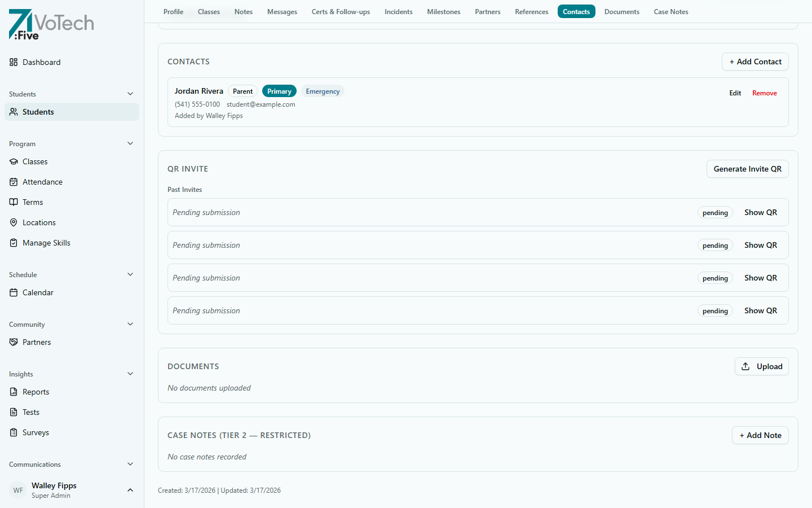Image resolution: width=812 pixels, height=508 pixels.
Task: Select the Attendance calendar icon
Action: 14,182
